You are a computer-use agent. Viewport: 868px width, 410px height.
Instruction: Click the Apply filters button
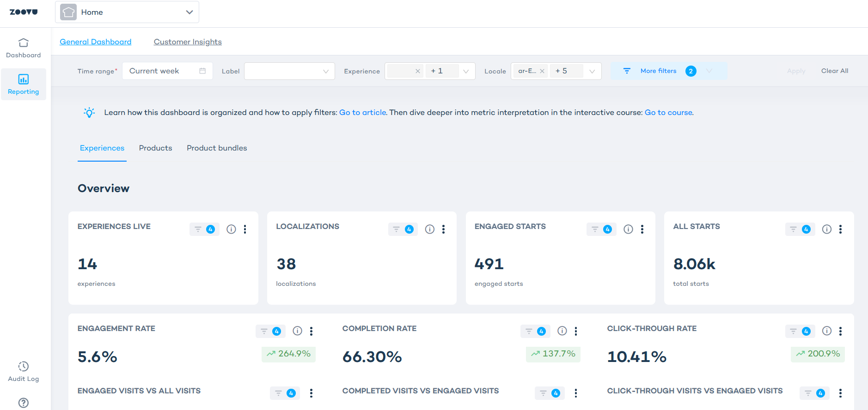click(796, 71)
